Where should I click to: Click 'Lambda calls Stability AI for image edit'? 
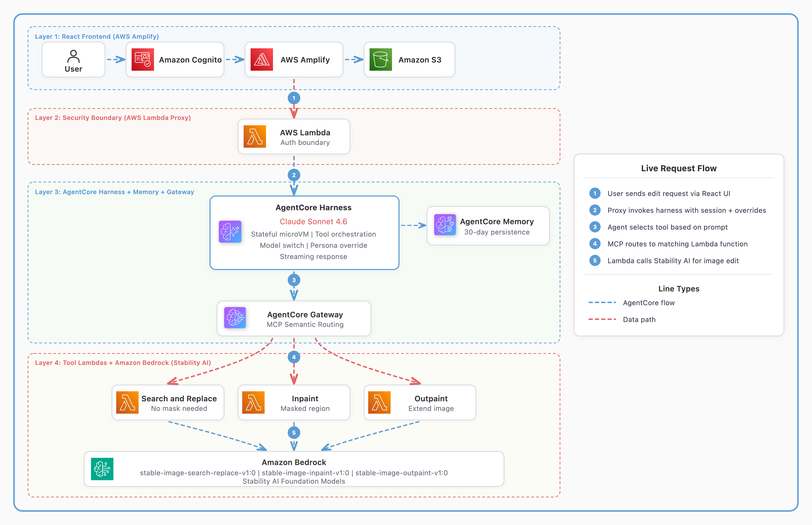click(673, 260)
